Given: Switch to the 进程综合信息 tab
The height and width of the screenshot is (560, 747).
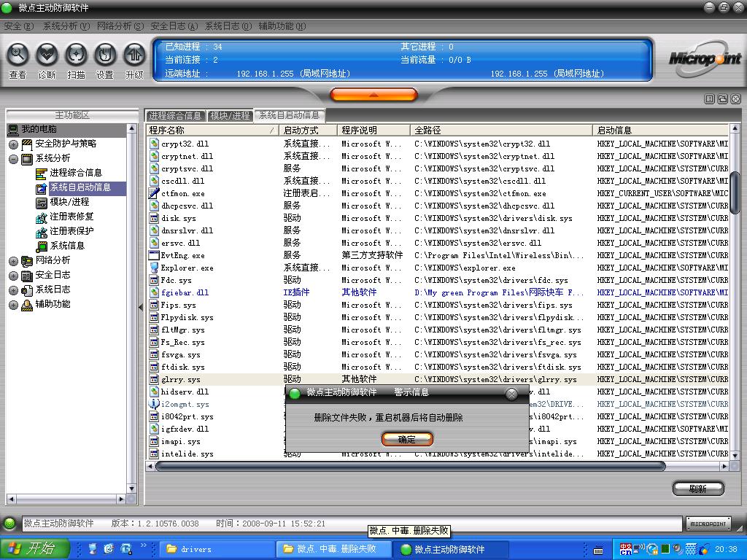Looking at the screenshot, I should 175,115.
